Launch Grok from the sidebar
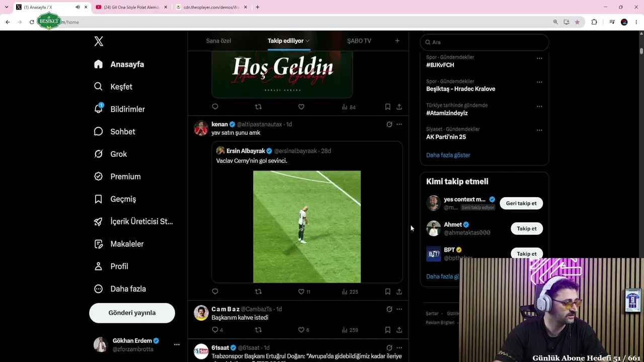The height and width of the screenshot is (362, 644). coord(111,154)
